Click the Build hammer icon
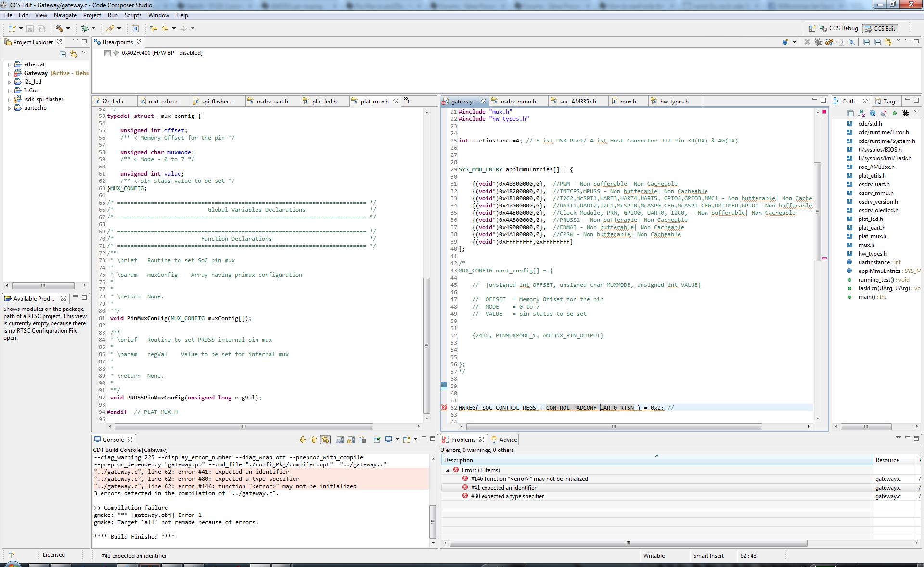The height and width of the screenshot is (567, 924). click(x=59, y=28)
